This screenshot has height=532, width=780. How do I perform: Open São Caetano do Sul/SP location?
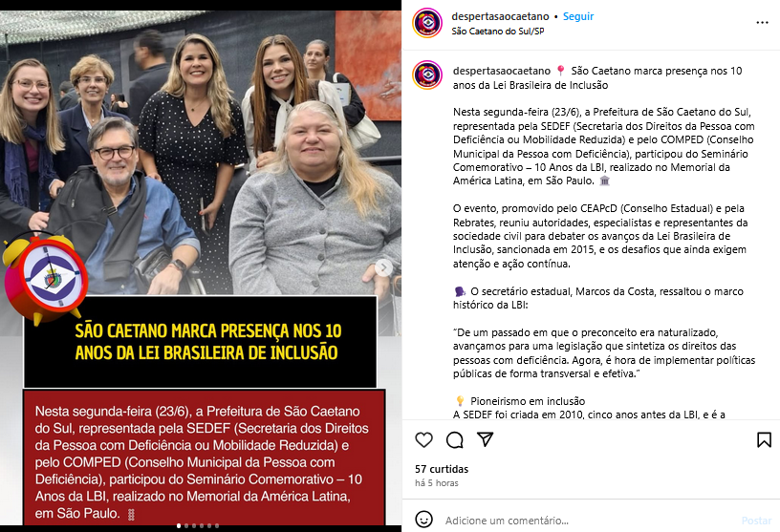(x=497, y=32)
